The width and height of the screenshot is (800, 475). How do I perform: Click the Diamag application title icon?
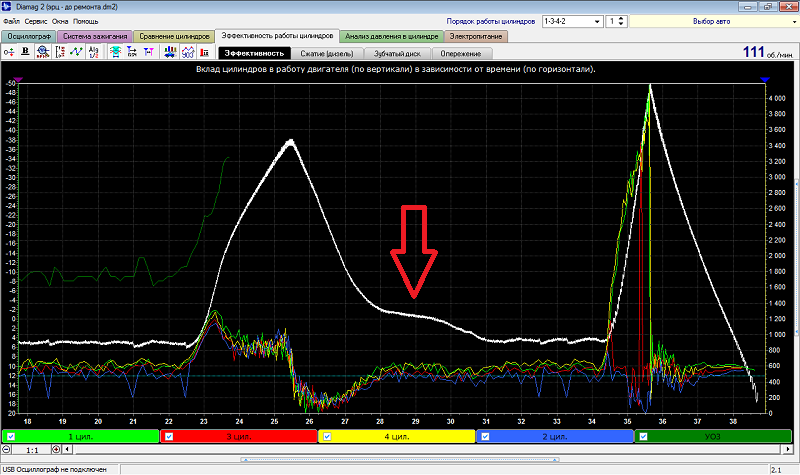pyautogui.click(x=7, y=7)
